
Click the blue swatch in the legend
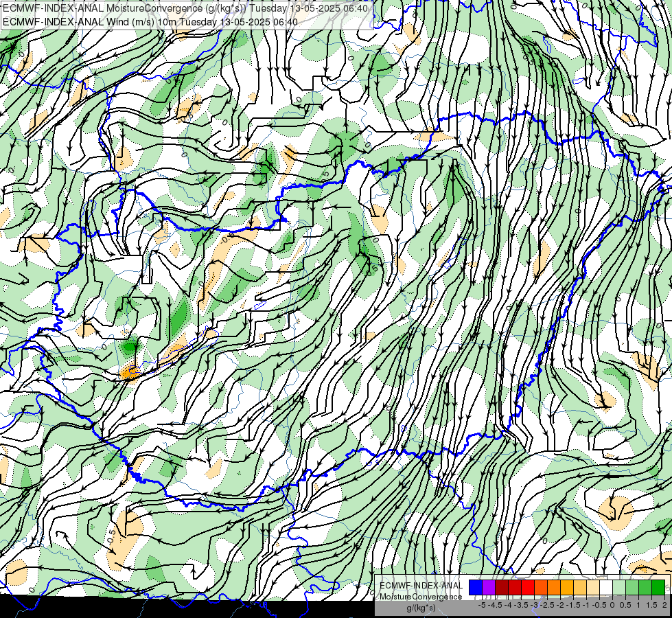tap(476, 588)
